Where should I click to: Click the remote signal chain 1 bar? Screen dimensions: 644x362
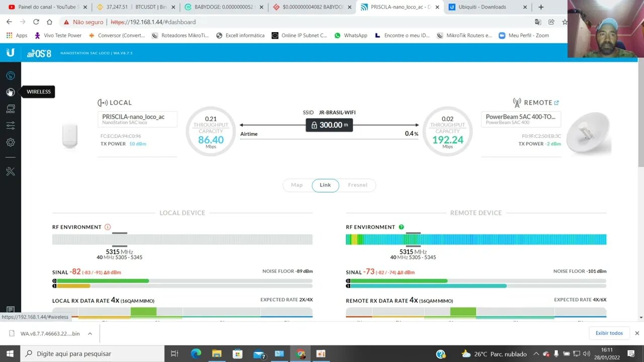coord(476,286)
